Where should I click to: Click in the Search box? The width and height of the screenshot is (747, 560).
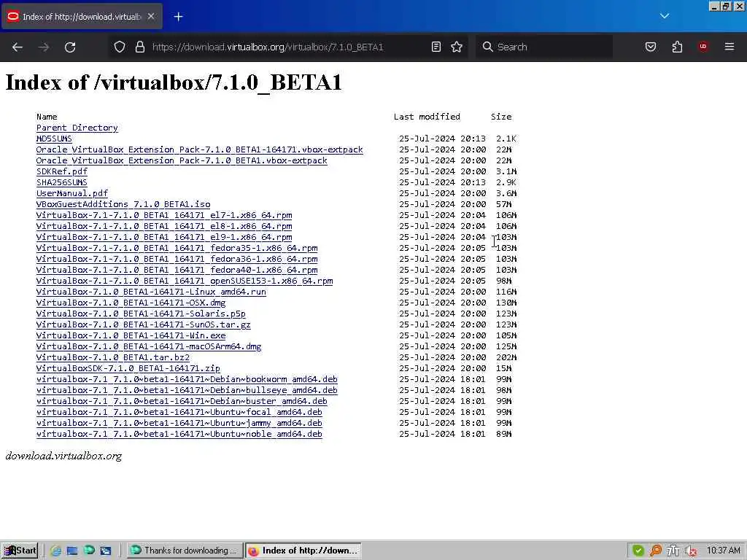(x=543, y=47)
